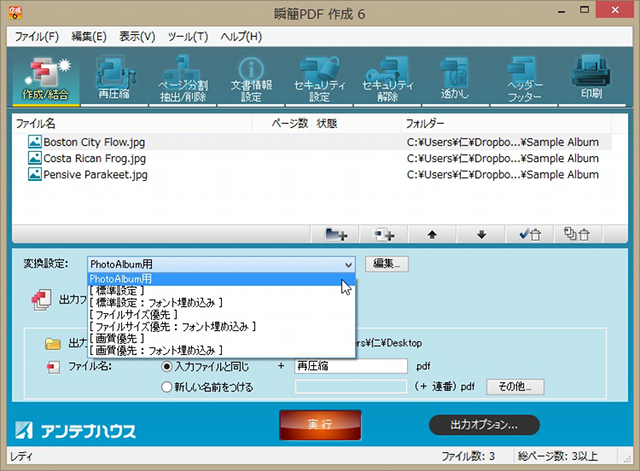Open the 表示(V) menu
This screenshot has height=471, width=640.
tap(137, 37)
